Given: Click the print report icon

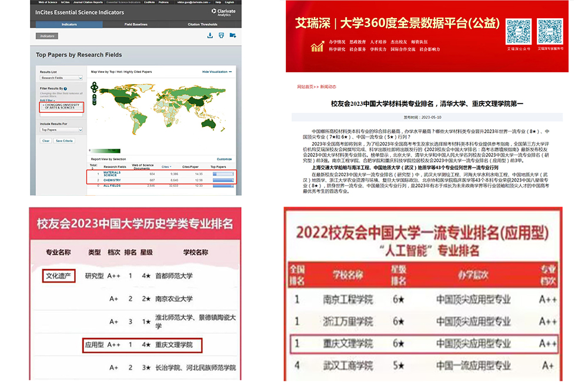Looking at the screenshot, I should [221, 35].
